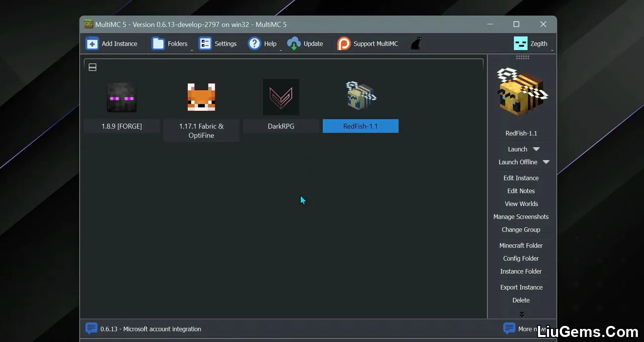The image size is (644, 342).
Task: Click the side panel drag handle dots
Action: pos(522,57)
